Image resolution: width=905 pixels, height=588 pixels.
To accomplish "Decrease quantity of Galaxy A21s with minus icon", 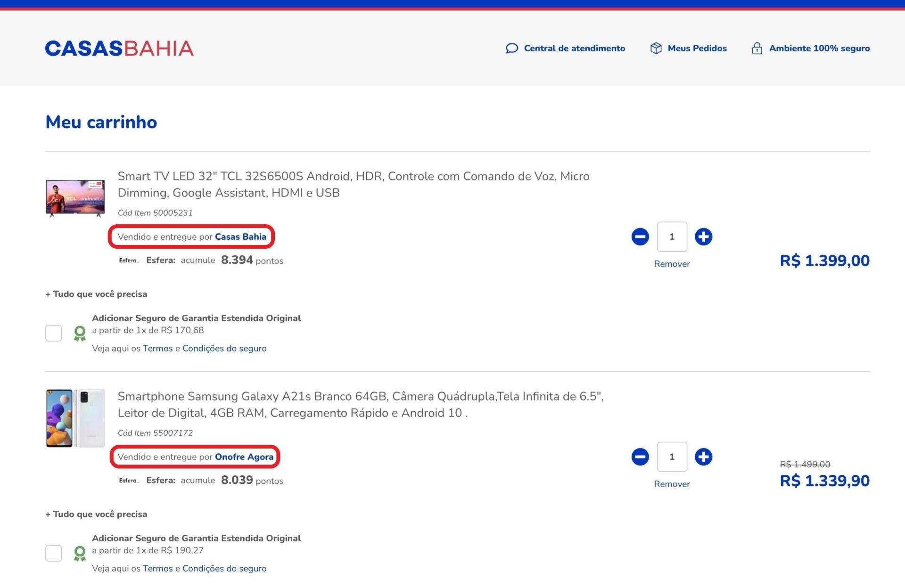I will coord(640,457).
